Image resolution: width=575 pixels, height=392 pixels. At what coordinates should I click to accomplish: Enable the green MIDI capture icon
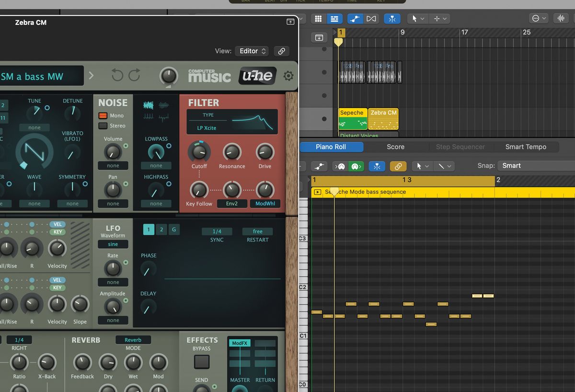click(x=356, y=165)
